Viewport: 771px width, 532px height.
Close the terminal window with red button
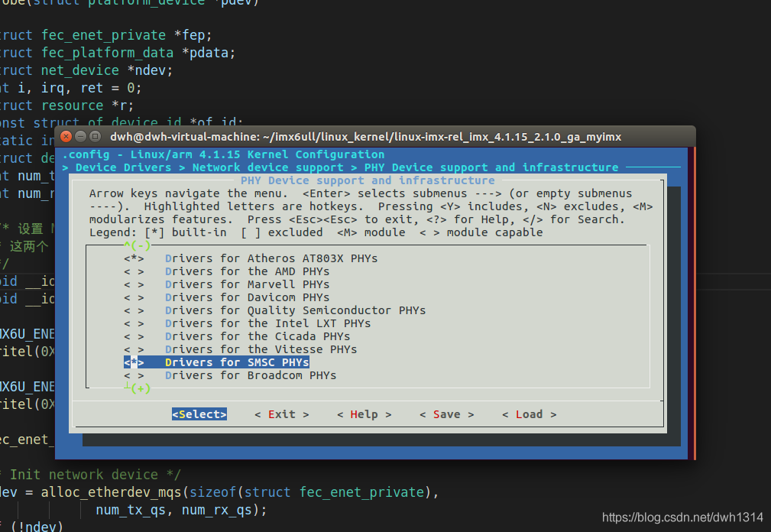(x=66, y=136)
